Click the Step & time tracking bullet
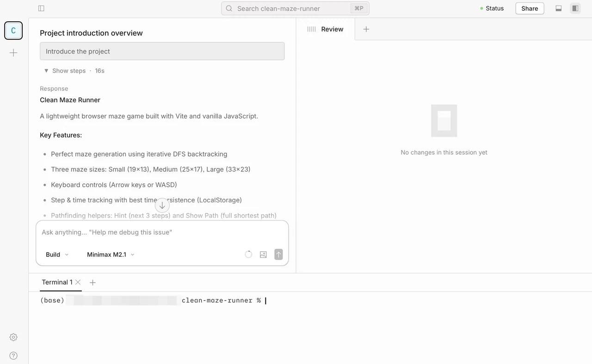The height and width of the screenshot is (364, 592). [146, 200]
